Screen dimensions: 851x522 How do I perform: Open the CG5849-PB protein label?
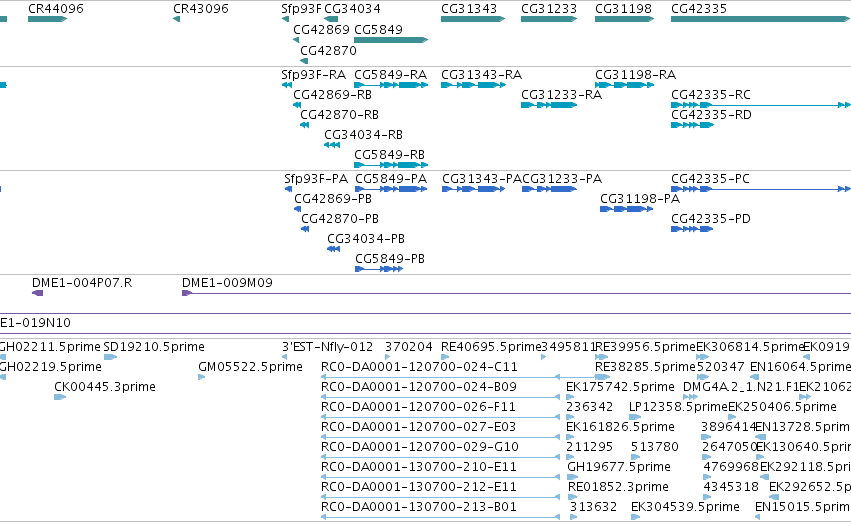390,259
